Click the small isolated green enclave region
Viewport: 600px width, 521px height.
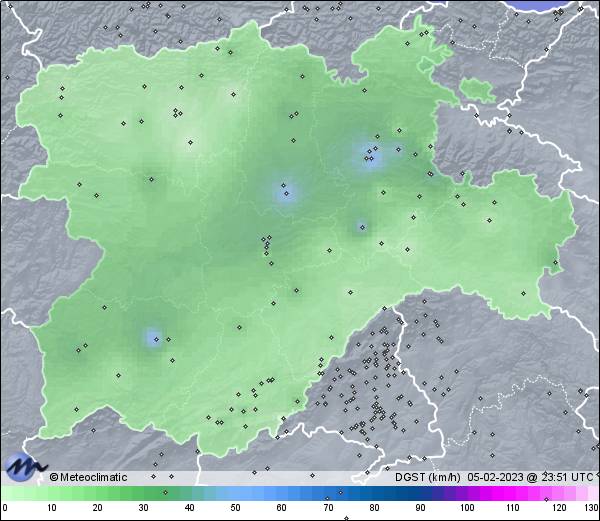coord(478,90)
